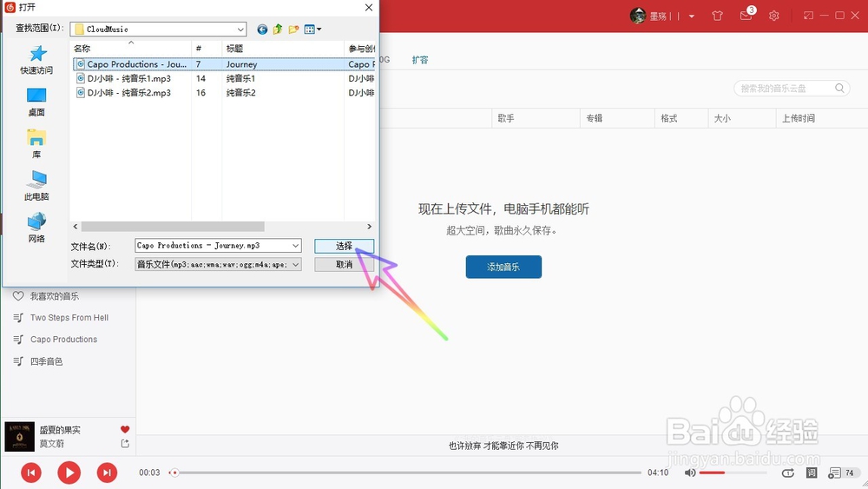Screen dimensions: 868x489
Task: Click the artist name 莫文蔚
Action: point(51,444)
